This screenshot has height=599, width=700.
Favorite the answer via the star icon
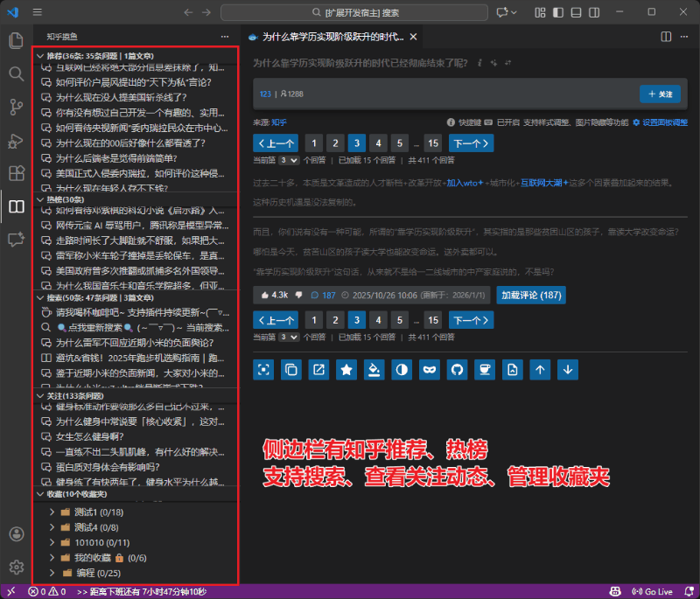coord(346,370)
